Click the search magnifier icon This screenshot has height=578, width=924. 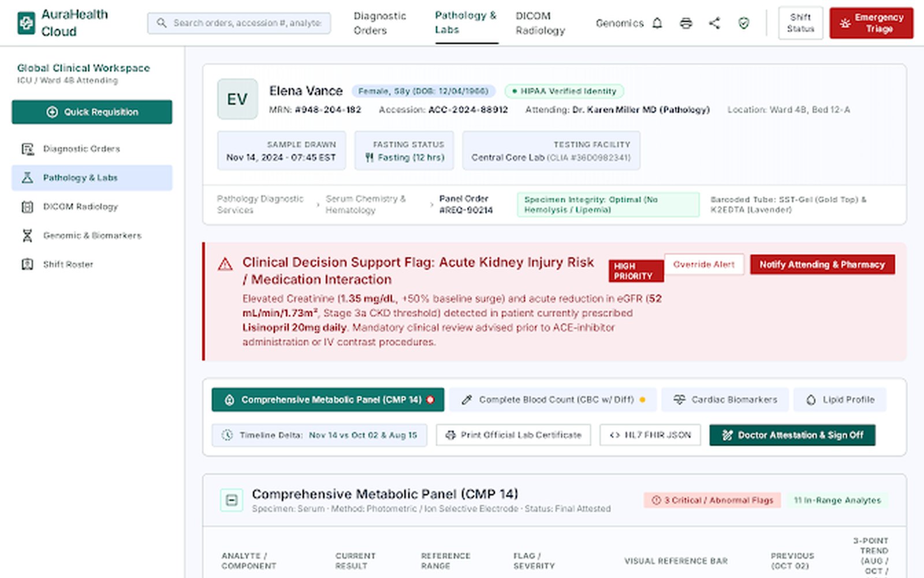click(162, 23)
